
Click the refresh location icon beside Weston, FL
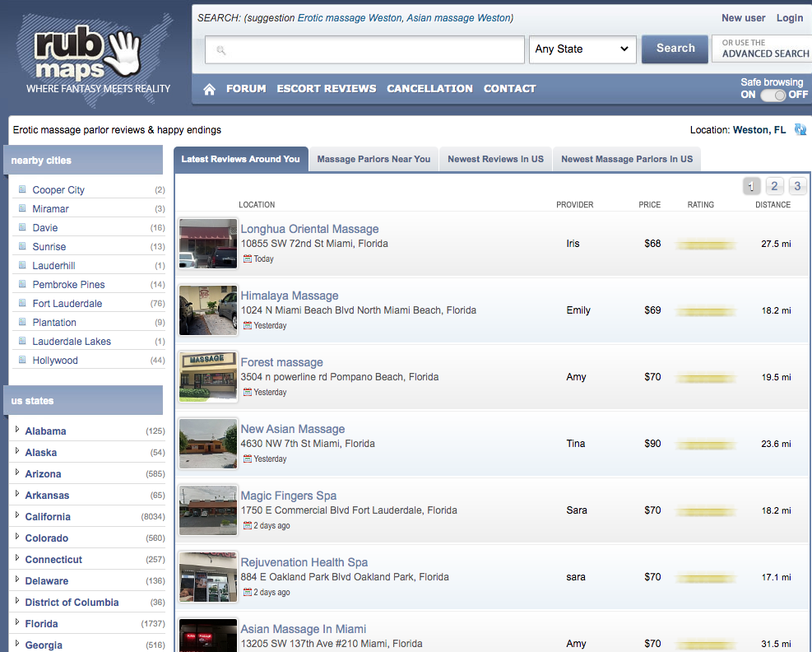[800, 129]
